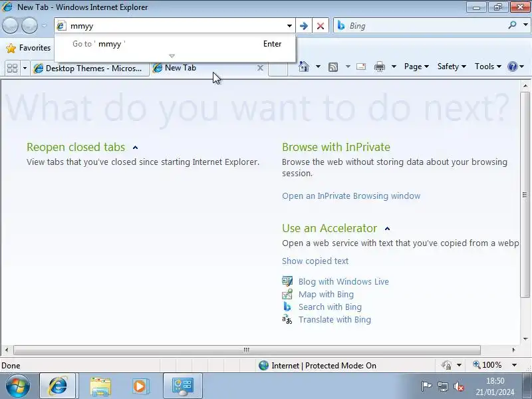532x399 pixels.
Task: Open the recent pages dropdown arrow
Action: pyautogui.click(x=44, y=25)
